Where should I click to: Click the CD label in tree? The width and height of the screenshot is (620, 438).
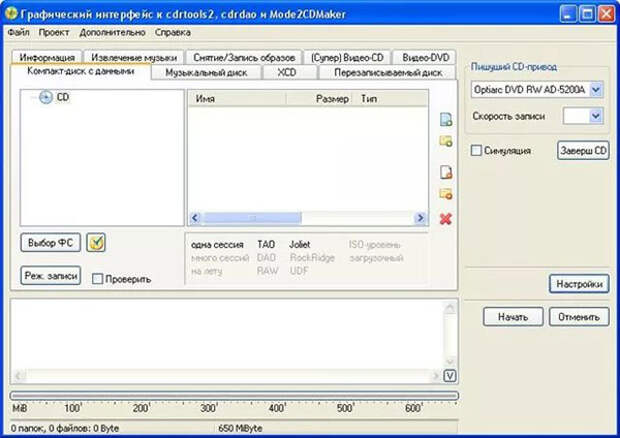tap(62, 97)
